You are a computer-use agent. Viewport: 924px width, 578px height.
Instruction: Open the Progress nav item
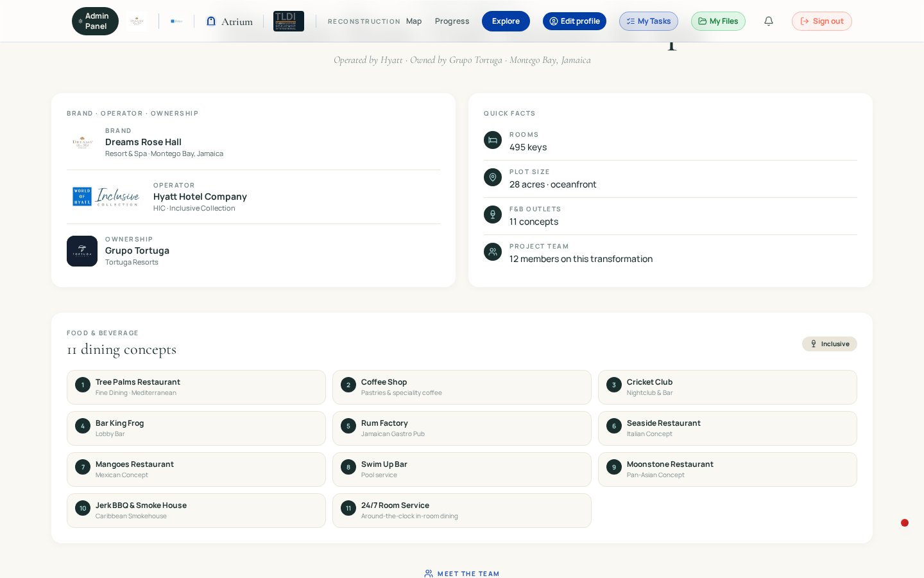coord(452,21)
